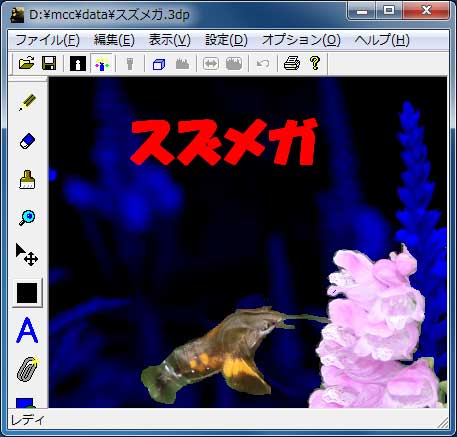
Task: Click the blue 3D cube icon
Action: 159,63
